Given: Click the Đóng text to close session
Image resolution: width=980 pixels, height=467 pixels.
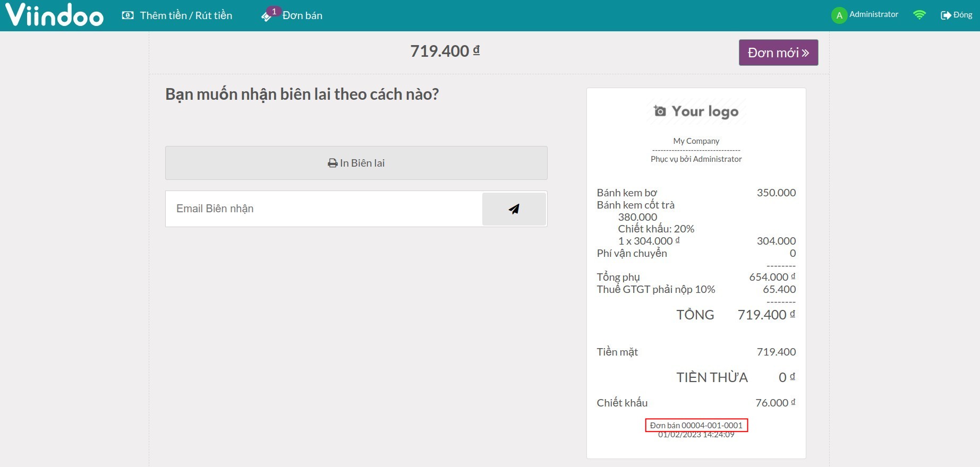Looking at the screenshot, I should point(962,15).
